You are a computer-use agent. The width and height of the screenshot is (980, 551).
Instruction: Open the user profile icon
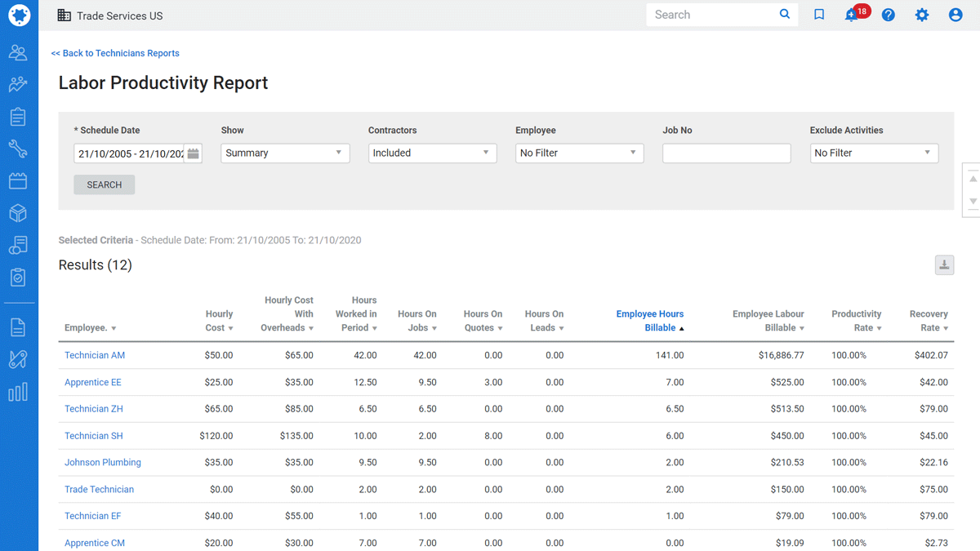tap(955, 15)
